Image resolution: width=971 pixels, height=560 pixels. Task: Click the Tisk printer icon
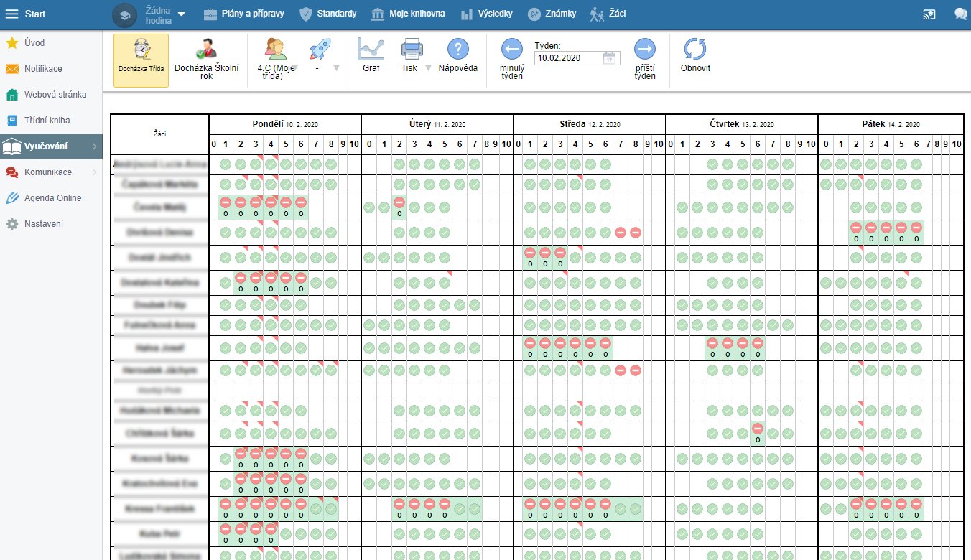[x=412, y=50]
